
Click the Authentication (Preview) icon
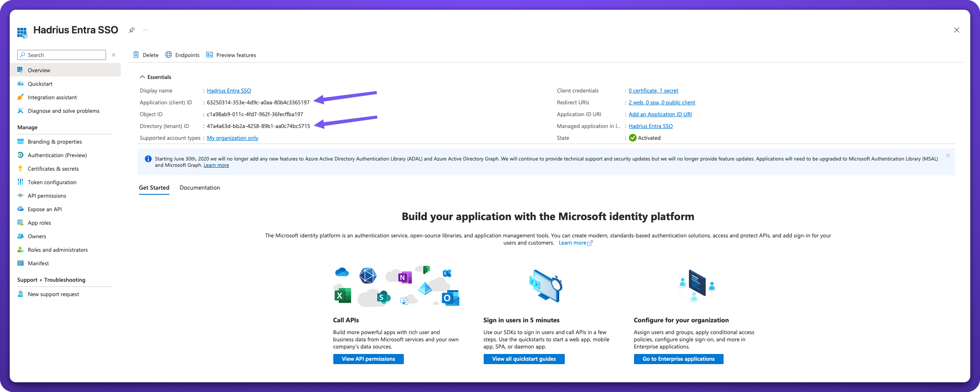(x=20, y=155)
